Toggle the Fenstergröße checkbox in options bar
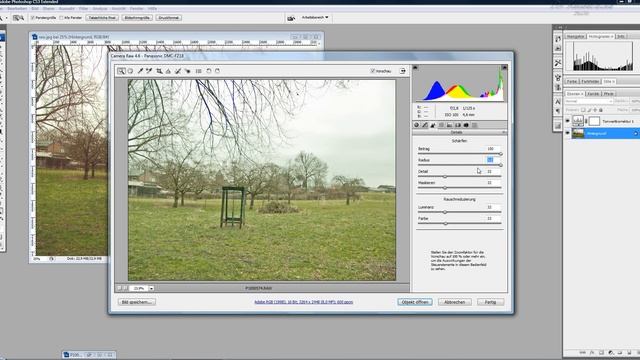 [x=33, y=18]
